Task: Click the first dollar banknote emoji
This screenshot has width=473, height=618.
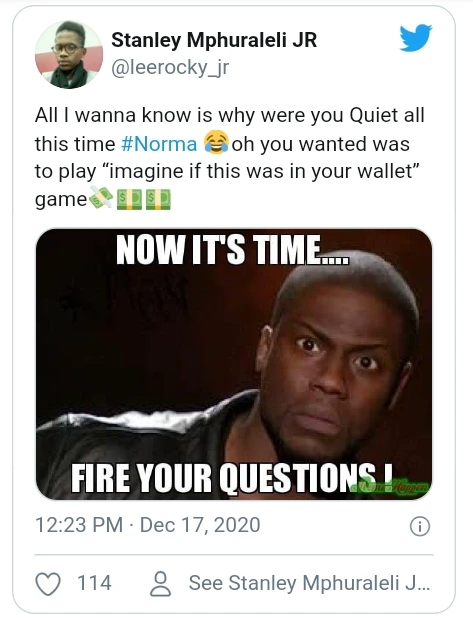Action: coord(129,199)
